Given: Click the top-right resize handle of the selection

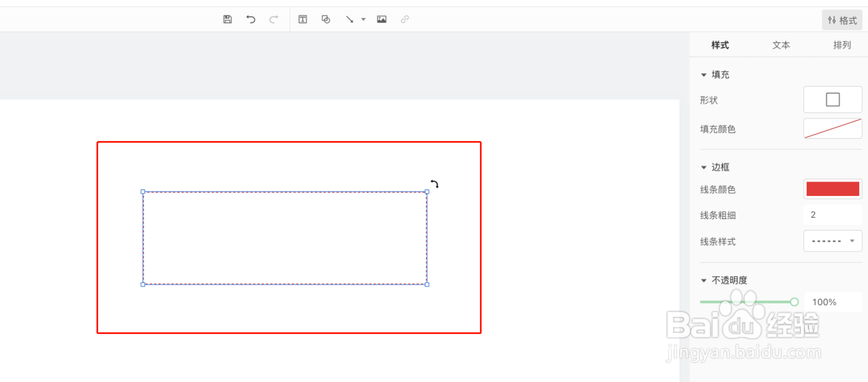Looking at the screenshot, I should click(x=427, y=191).
